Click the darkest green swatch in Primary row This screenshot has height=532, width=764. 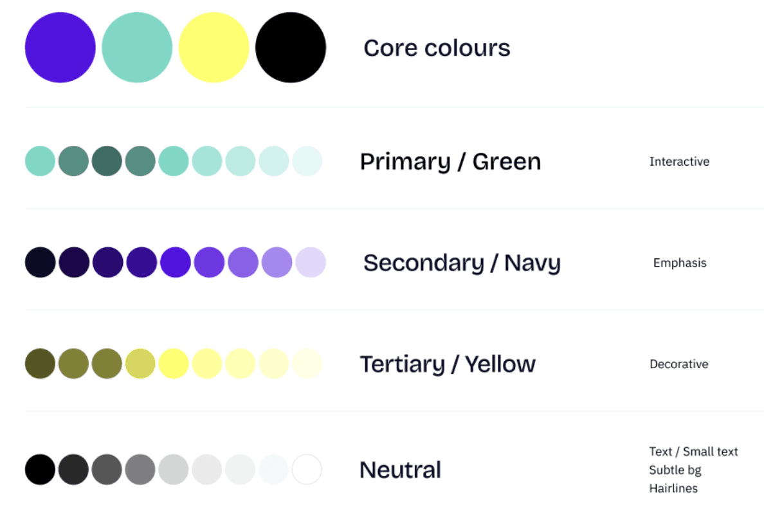pos(107,161)
